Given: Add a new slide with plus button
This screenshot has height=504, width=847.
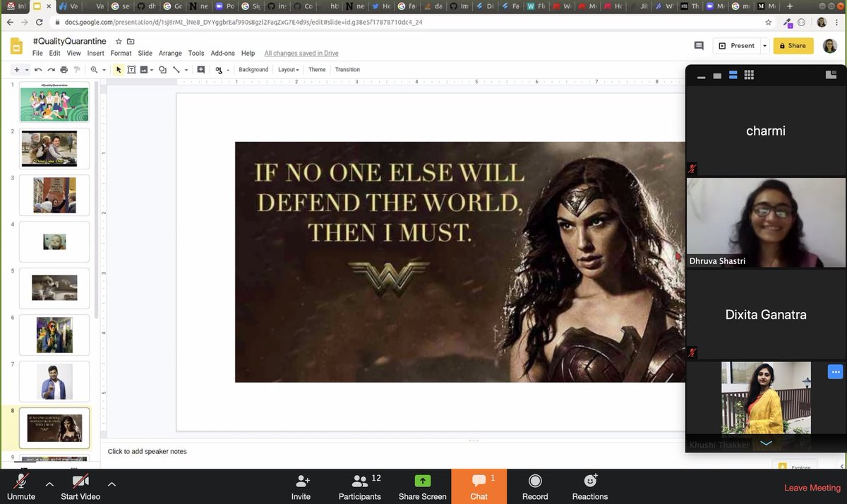Looking at the screenshot, I should (17, 70).
